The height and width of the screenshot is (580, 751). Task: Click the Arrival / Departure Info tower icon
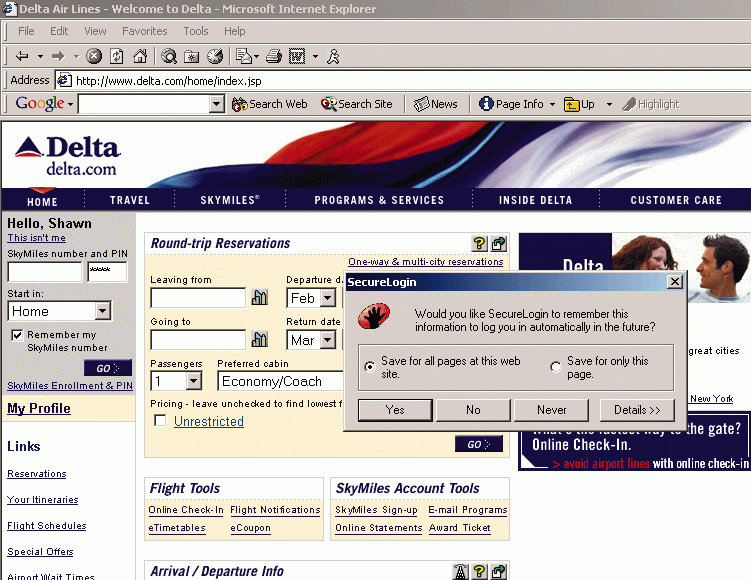[x=460, y=571]
